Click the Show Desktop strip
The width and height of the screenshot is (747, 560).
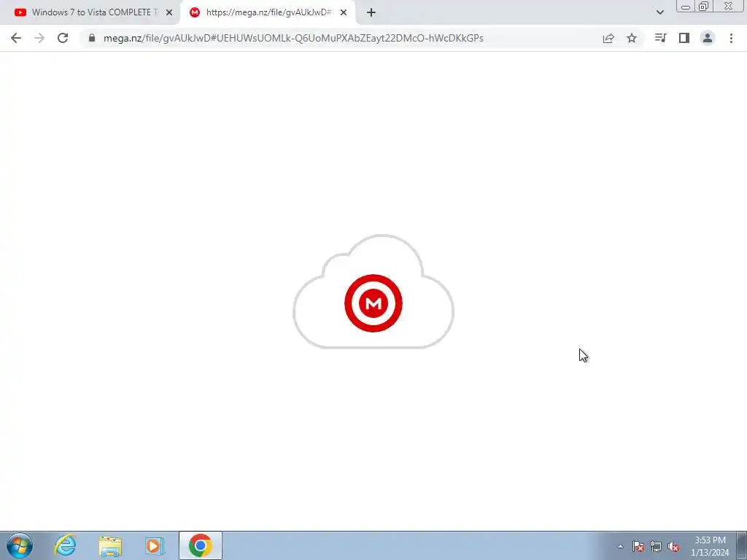click(x=742, y=545)
